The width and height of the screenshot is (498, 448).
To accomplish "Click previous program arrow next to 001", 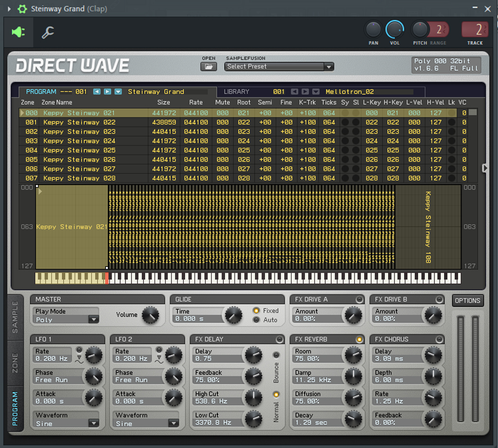I will pyautogui.click(x=97, y=91).
